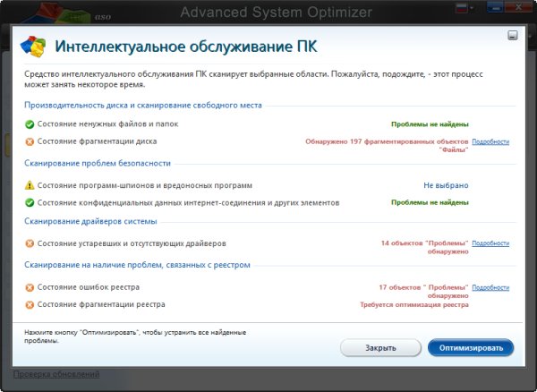The image size is (537, 392).
Task: Click result 14 объектов "Проблемы" обнаружено
Action: point(424,247)
